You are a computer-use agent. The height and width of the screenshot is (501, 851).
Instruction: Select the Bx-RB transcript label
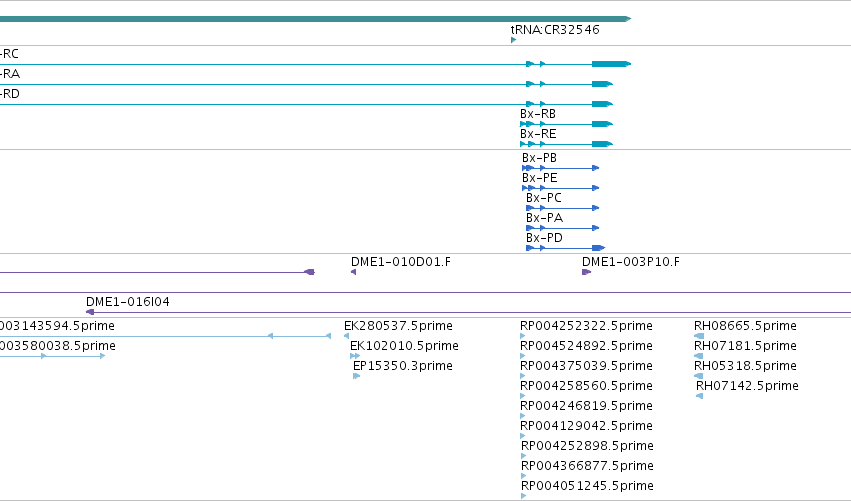pos(538,114)
